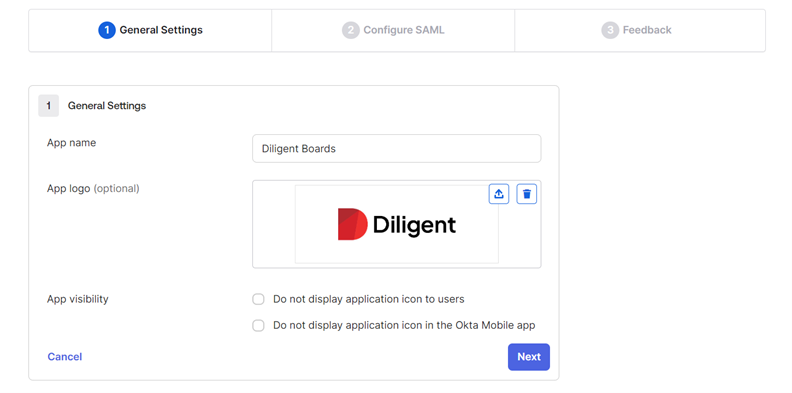Proceed with the Next button
Viewport: 792px width, 393px height.
click(x=529, y=357)
